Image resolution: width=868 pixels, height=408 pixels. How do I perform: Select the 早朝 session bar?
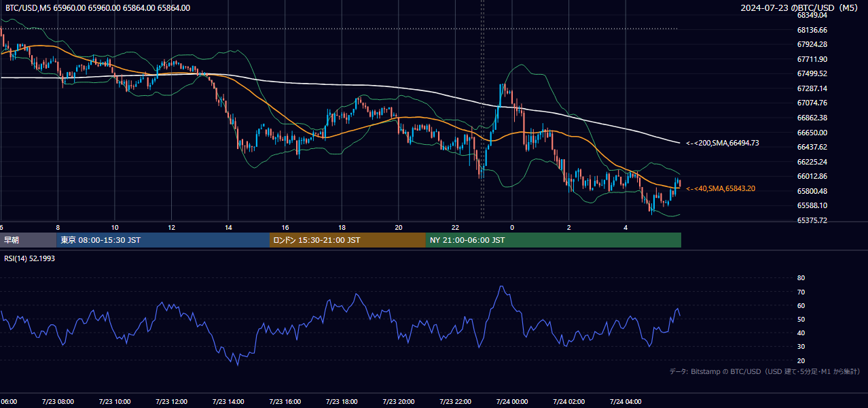coord(29,240)
